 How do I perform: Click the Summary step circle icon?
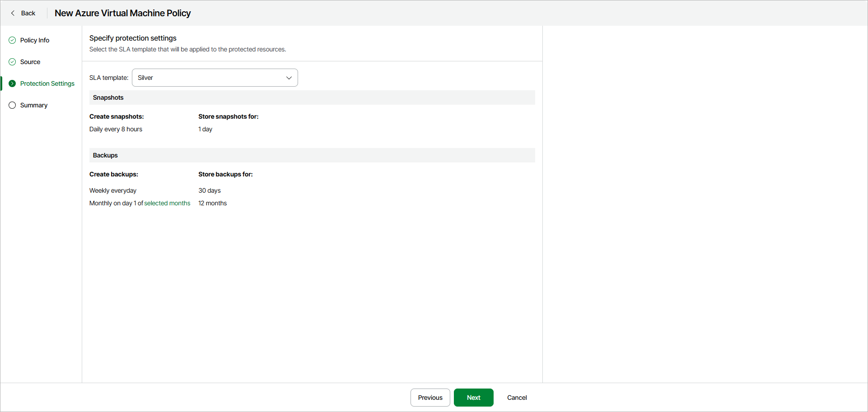point(12,105)
